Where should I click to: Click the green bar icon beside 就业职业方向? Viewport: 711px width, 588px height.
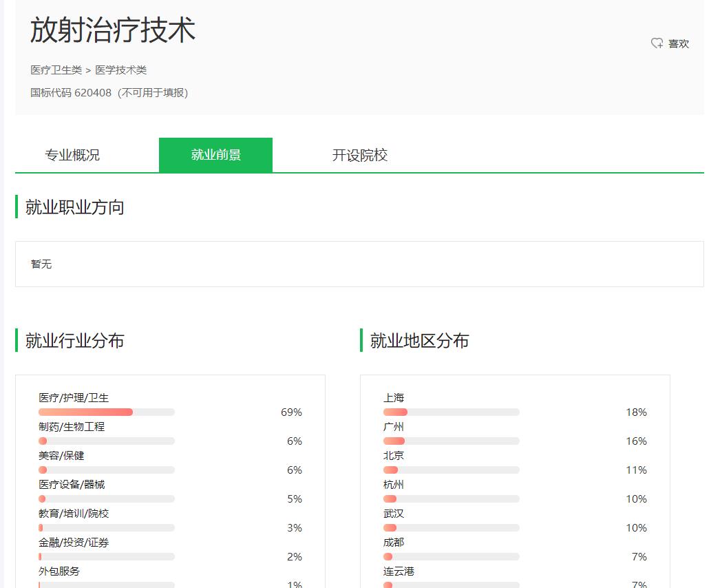(x=16, y=207)
